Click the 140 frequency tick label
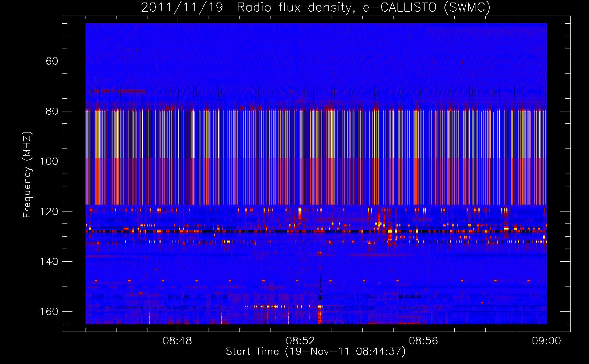 49,261
